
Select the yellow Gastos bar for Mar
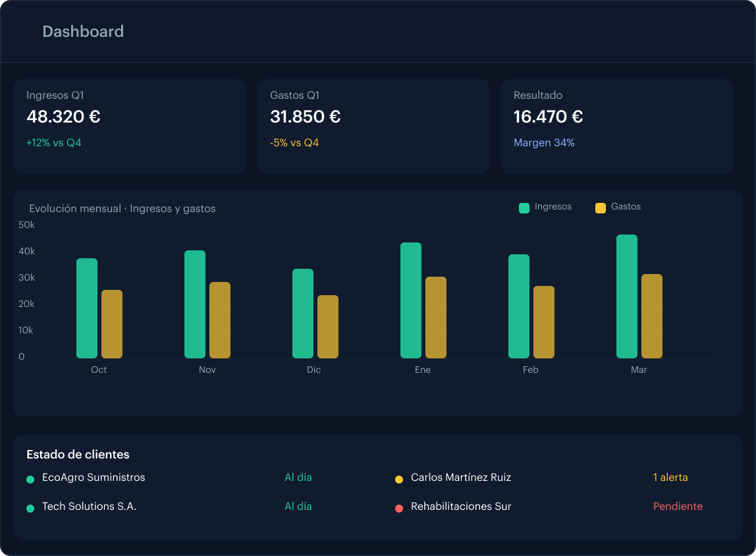652,316
